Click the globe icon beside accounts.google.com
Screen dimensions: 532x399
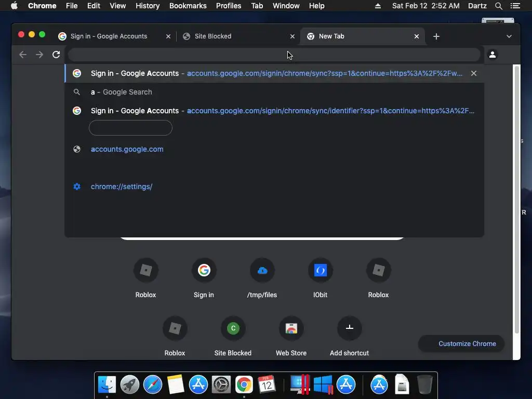pyautogui.click(x=77, y=149)
